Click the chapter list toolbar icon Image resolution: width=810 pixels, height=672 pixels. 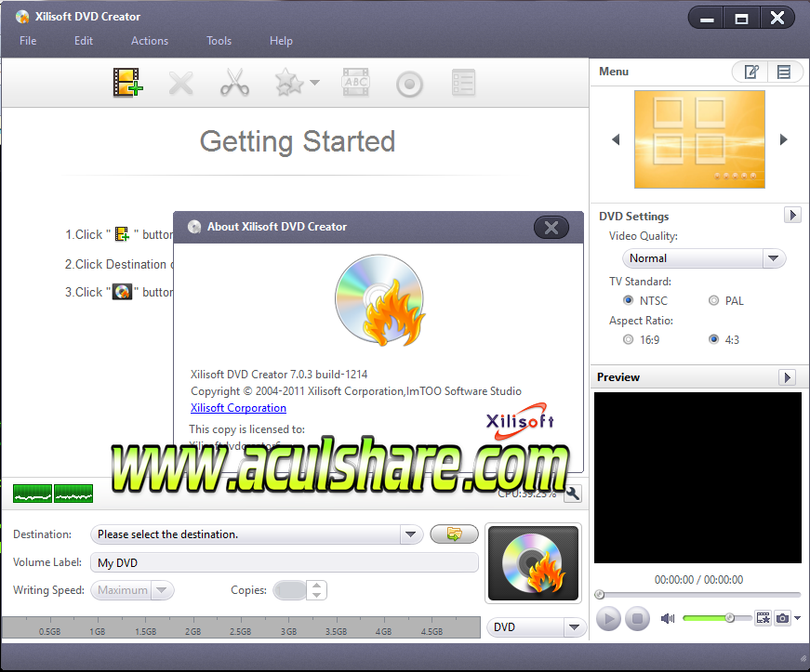click(x=463, y=83)
